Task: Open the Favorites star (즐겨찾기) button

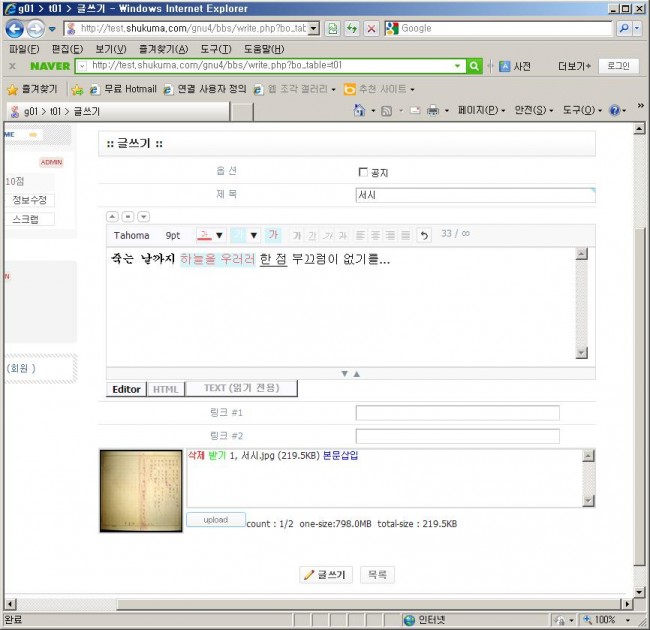Action: [33, 89]
